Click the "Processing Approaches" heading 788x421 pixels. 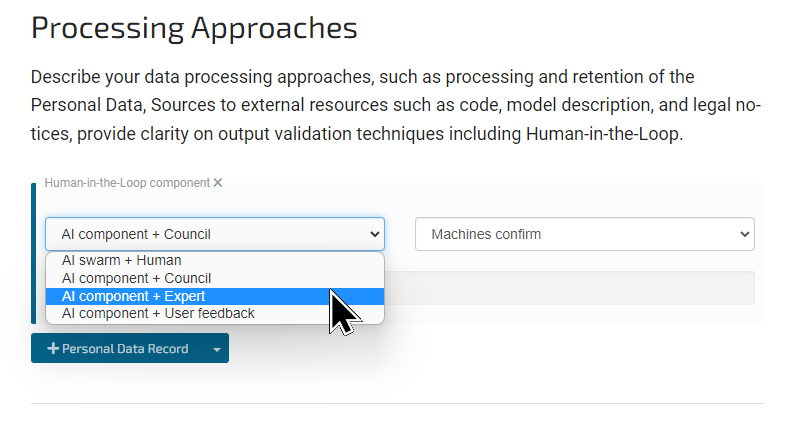tap(194, 28)
